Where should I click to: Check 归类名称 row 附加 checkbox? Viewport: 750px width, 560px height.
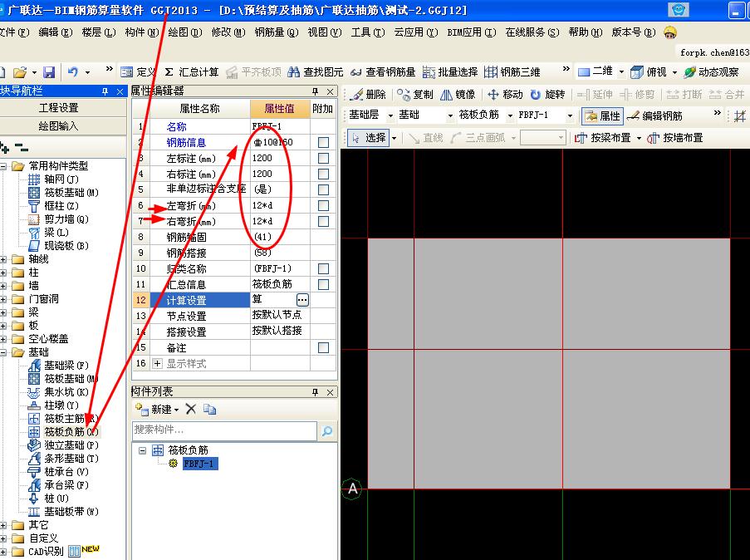click(323, 268)
